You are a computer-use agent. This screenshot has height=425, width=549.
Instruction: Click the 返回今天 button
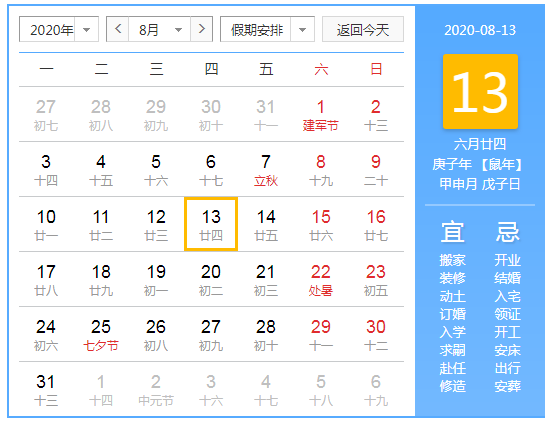[x=363, y=29]
